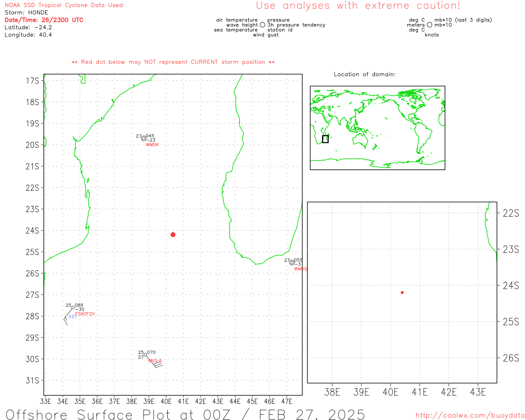
Task: Click the FSACF2V station circle marker
Action: pyautogui.click(x=73, y=308)
